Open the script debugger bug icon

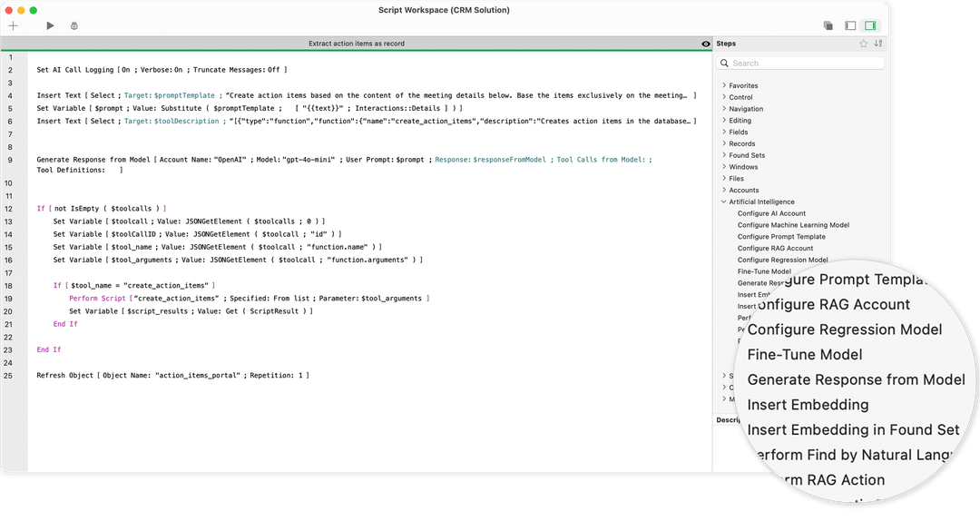(x=73, y=26)
